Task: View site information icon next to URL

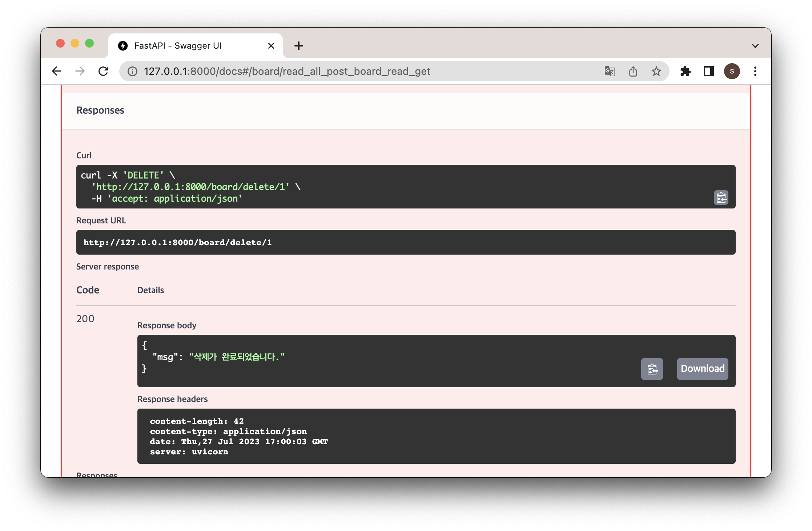Action: (133, 71)
